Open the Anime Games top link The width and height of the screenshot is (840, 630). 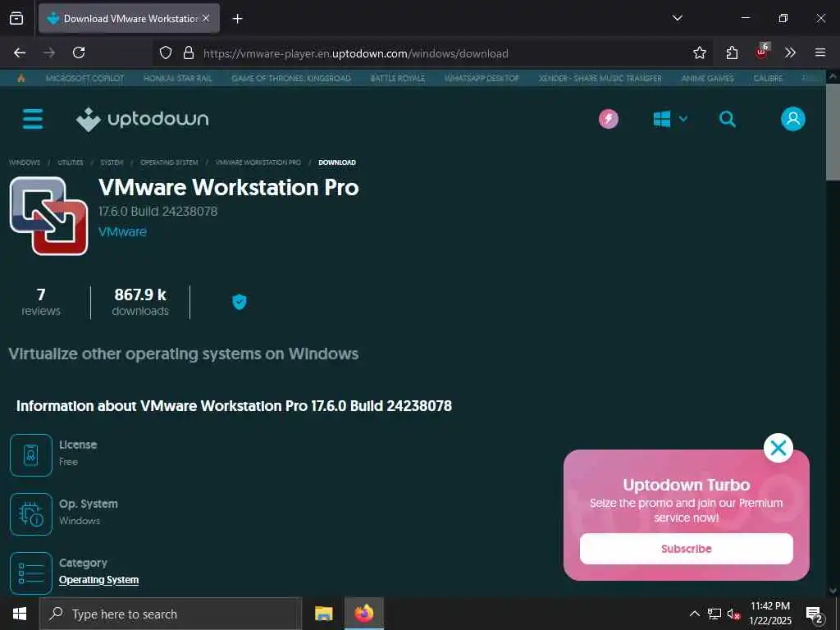coord(708,78)
